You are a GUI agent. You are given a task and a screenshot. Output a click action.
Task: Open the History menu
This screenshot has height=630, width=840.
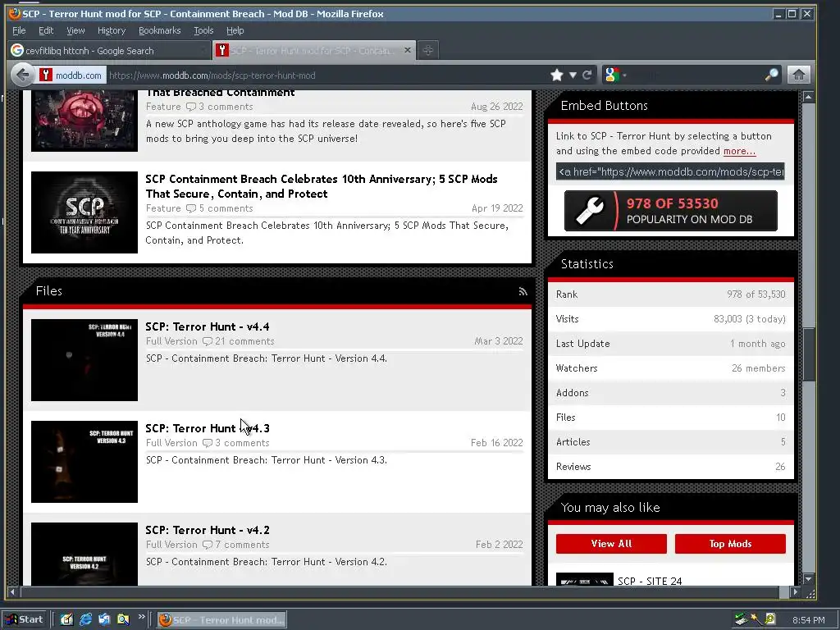112,30
